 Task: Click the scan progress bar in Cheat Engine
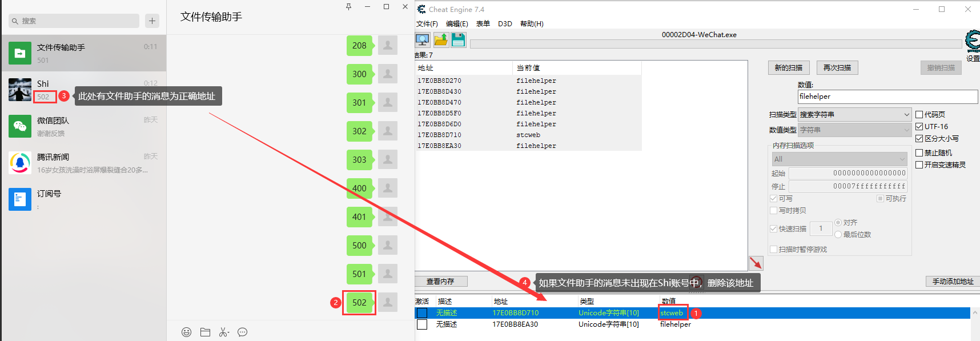(x=716, y=44)
